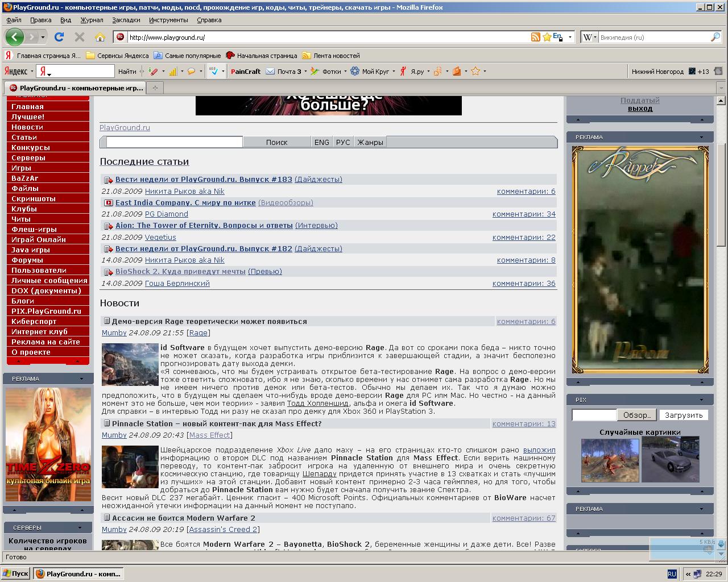Expand the Мой Круг dropdown arrow
The image size is (728, 582).
[394, 72]
